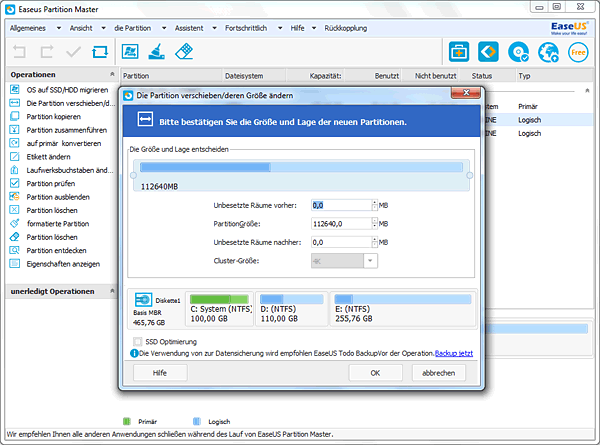Click the Unbesetzte Räume nachher field
Screen dimensions: 600x445
341,242
